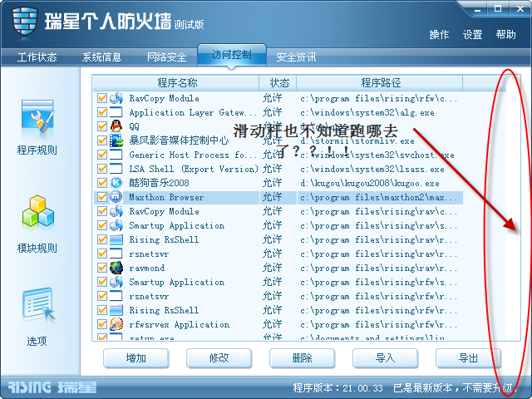Click the 导出 button

click(x=468, y=358)
